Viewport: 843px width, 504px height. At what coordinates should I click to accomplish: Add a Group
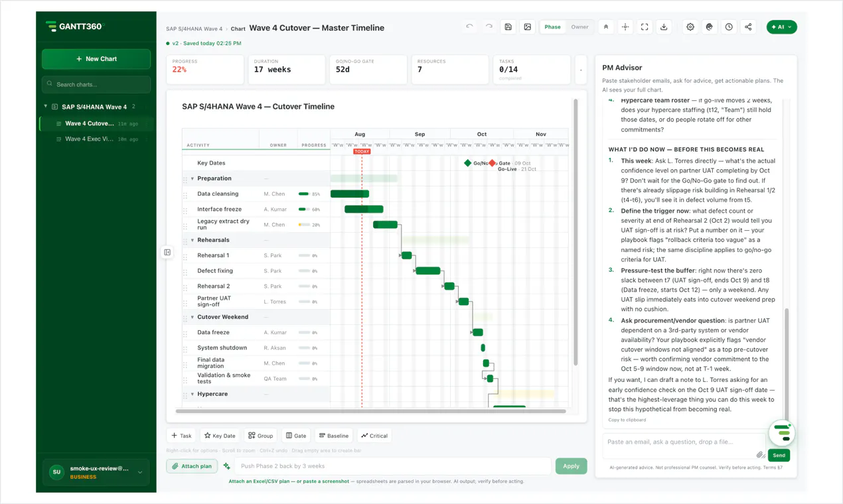261,436
